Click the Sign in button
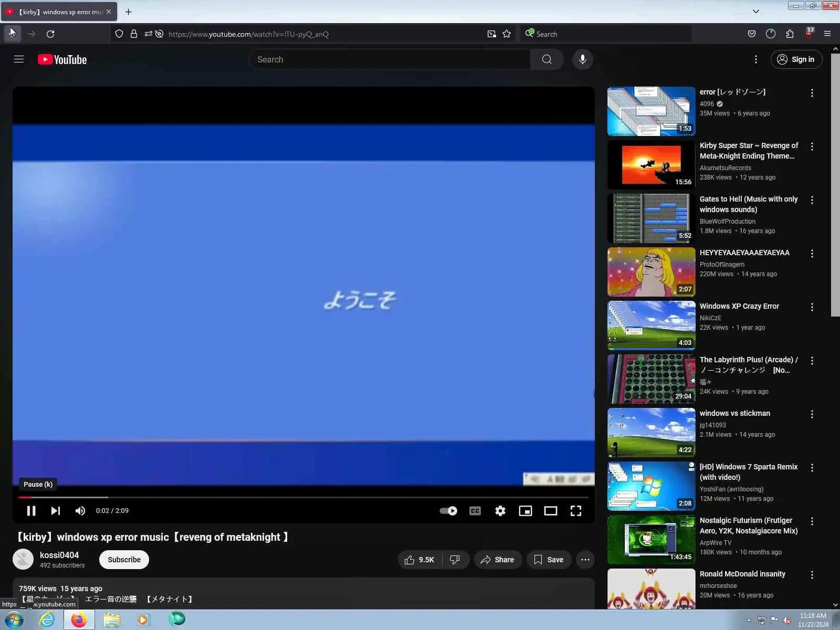 coord(796,59)
